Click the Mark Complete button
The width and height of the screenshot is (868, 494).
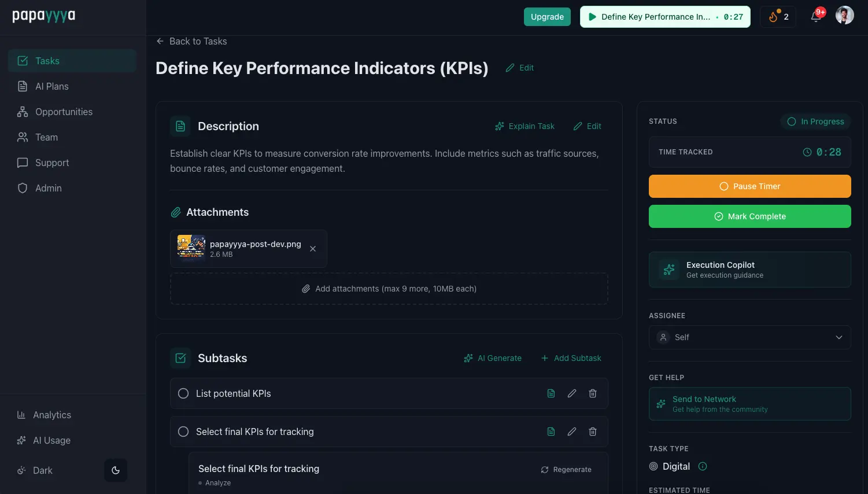pyautogui.click(x=749, y=216)
